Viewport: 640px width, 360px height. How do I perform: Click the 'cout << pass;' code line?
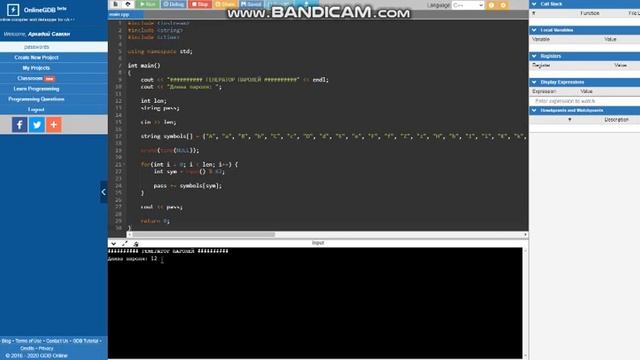click(x=161, y=207)
